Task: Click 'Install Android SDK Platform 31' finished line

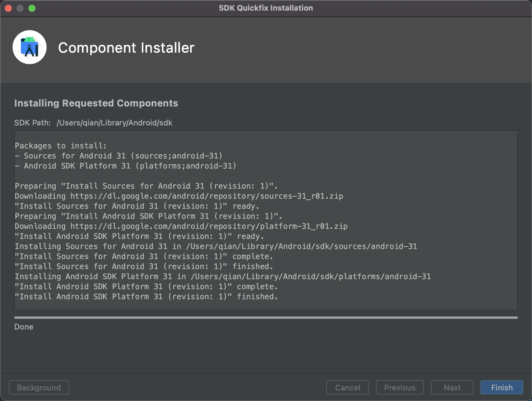Action: point(146,297)
